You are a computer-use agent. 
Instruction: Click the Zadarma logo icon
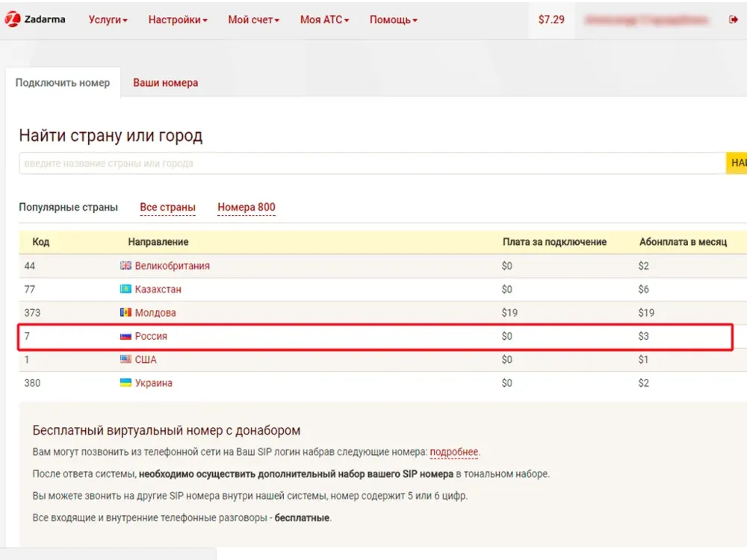[13, 19]
